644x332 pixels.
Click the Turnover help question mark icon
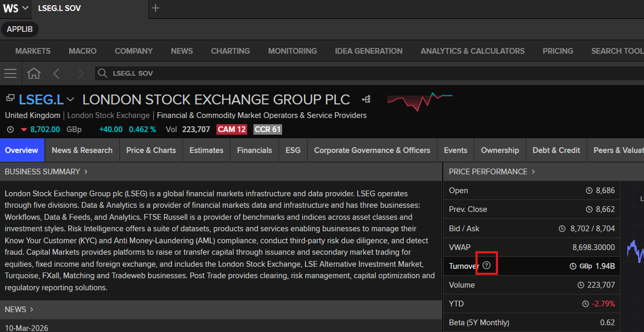(x=487, y=266)
